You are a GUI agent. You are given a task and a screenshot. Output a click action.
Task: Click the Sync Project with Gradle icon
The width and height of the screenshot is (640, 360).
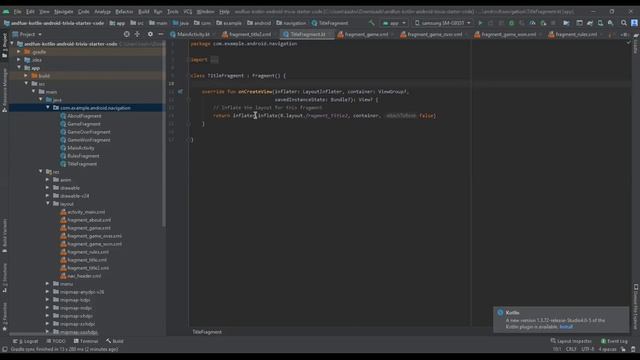[590, 23]
